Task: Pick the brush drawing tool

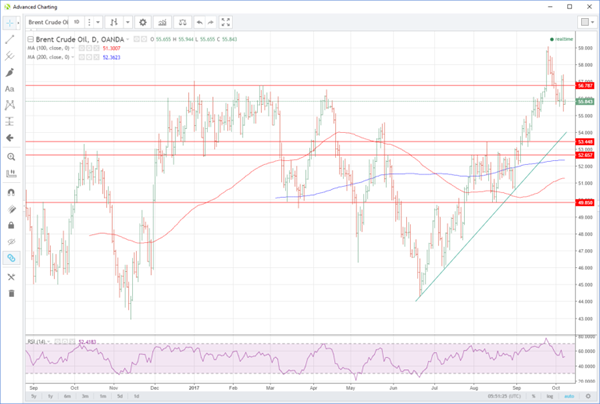Action: pyautogui.click(x=11, y=72)
